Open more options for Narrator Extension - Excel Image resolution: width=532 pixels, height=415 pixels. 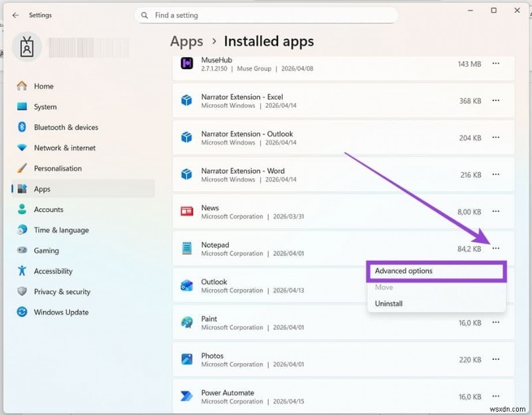pyautogui.click(x=495, y=100)
